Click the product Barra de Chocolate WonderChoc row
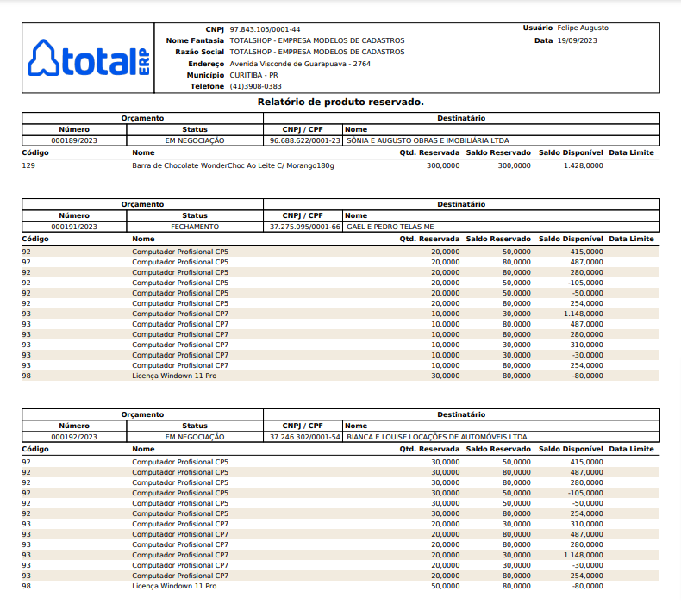 coord(340,165)
